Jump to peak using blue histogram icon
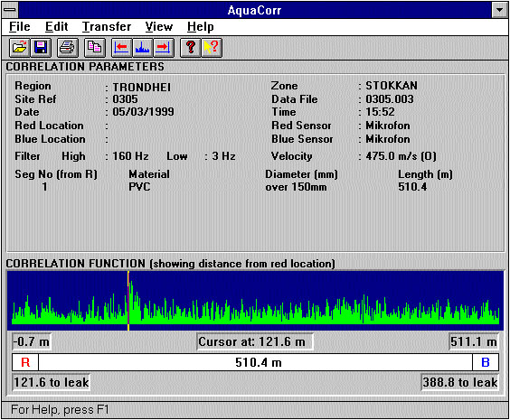The width and height of the screenshot is (510, 420). (143, 48)
